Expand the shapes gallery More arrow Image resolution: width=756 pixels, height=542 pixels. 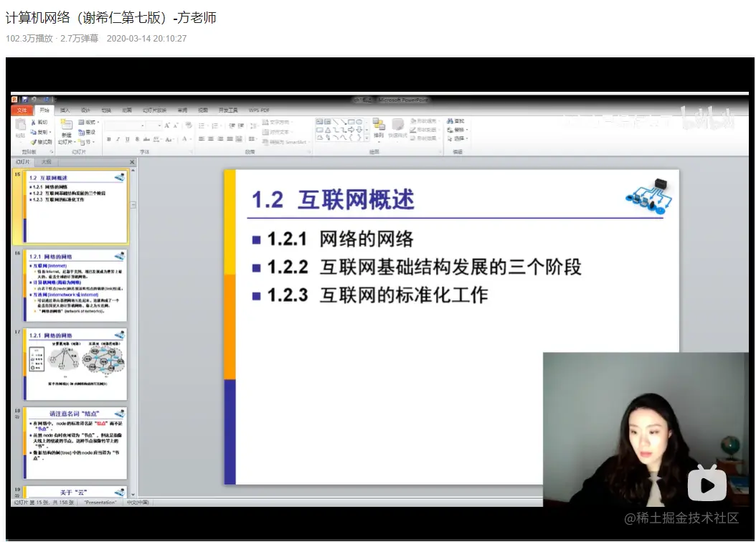click(367, 138)
